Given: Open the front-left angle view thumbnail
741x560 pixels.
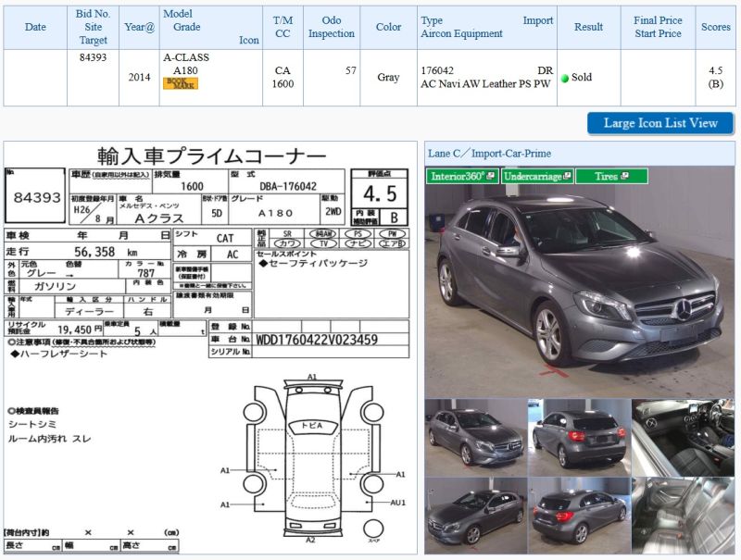Looking at the screenshot, I should [x=475, y=516].
